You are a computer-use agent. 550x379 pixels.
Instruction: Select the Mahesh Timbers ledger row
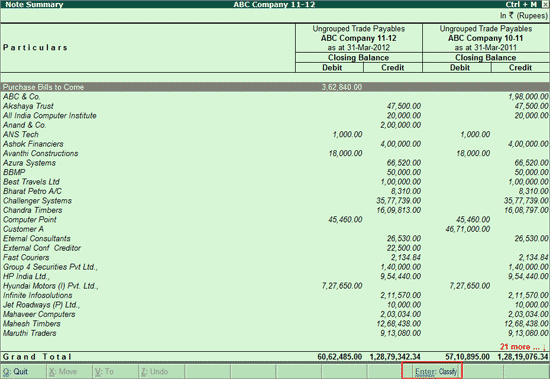click(x=275, y=324)
